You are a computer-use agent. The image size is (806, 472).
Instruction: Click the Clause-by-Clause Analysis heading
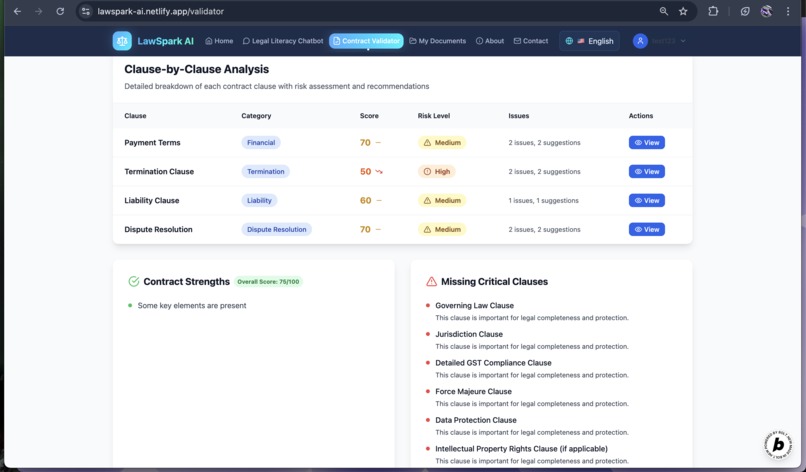(196, 69)
